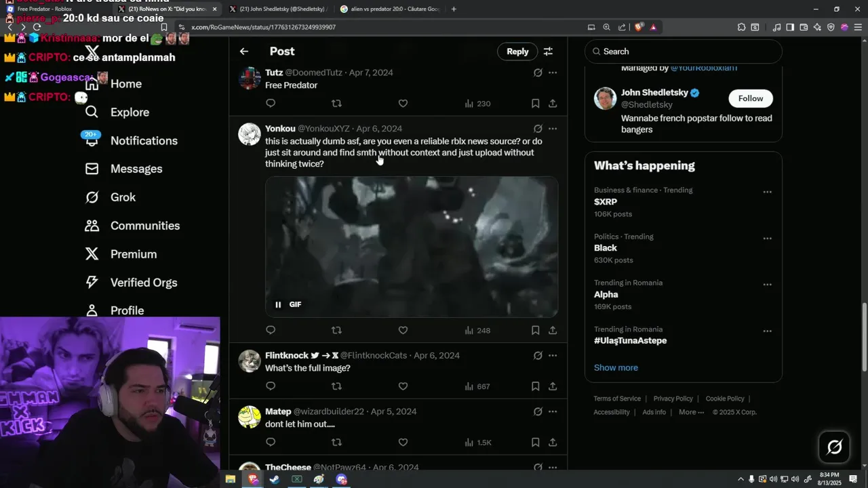This screenshot has width=868, height=488.
Task: Click the Brave Shields icon
Action: click(x=638, y=27)
